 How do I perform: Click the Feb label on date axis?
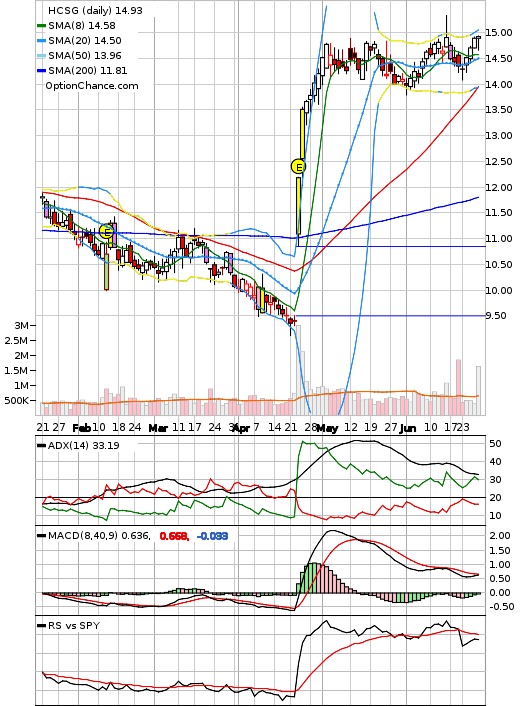(x=82, y=428)
